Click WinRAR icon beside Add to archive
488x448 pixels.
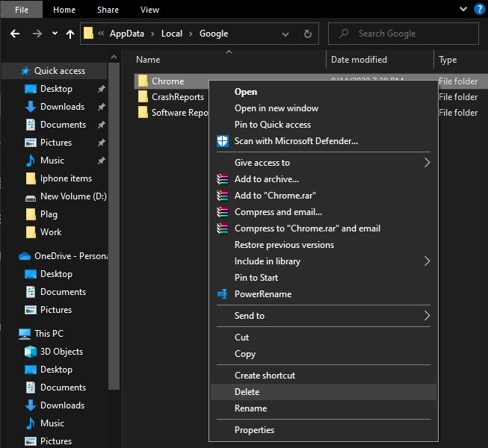click(223, 179)
